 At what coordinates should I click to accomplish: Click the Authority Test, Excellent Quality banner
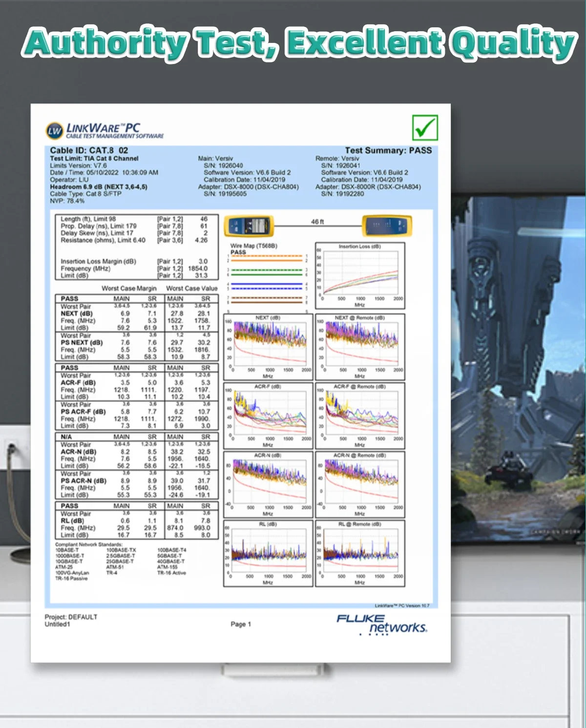299,44
